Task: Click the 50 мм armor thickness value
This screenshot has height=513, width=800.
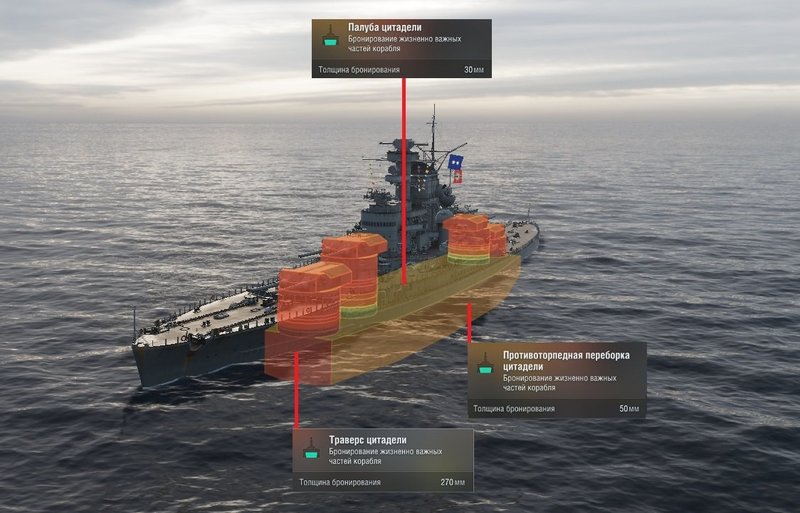Action: coord(629,409)
